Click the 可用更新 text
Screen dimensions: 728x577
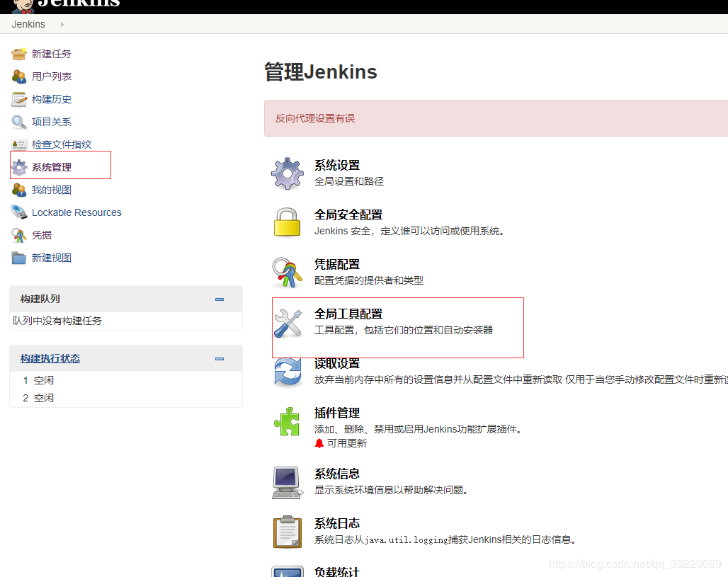[x=347, y=443]
